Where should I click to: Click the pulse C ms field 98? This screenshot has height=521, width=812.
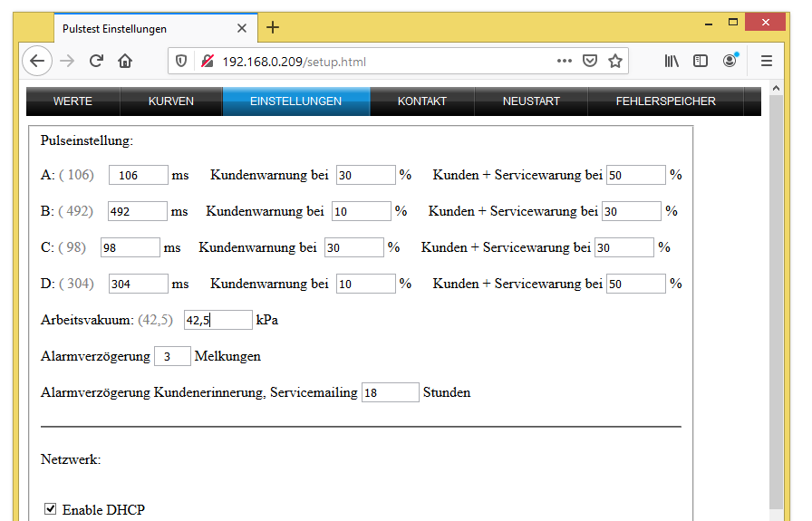(130, 247)
